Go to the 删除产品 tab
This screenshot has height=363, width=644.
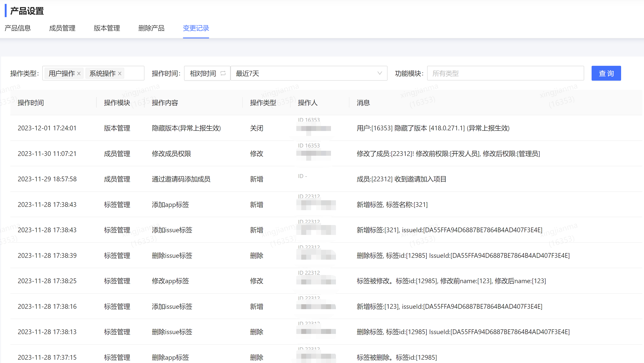[151, 28]
